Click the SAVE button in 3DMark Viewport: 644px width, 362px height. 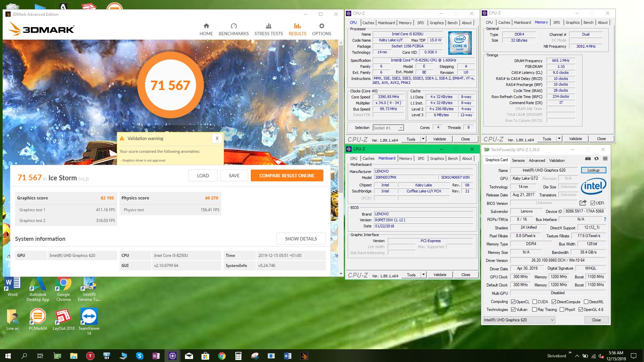click(234, 176)
